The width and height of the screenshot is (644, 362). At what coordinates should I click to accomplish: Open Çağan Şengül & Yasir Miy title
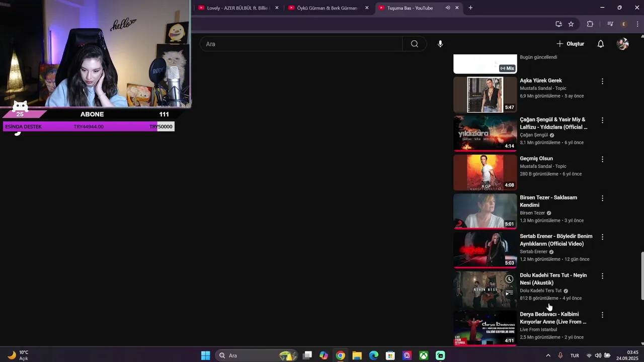point(553,123)
